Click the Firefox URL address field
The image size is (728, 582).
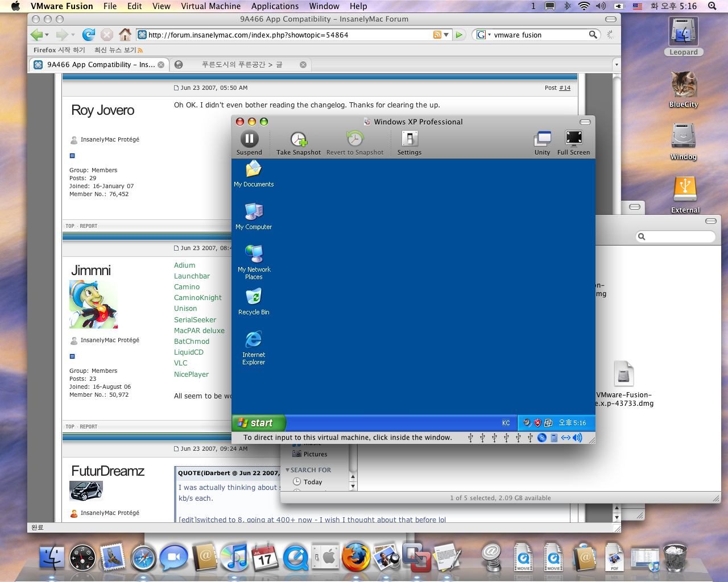point(290,35)
